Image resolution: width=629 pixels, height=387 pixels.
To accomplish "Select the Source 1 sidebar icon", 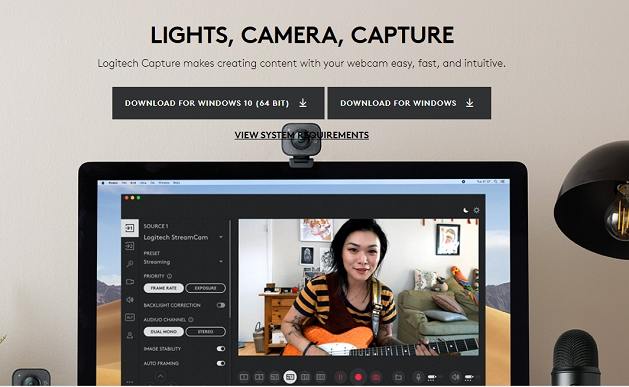I will pyautogui.click(x=130, y=228).
